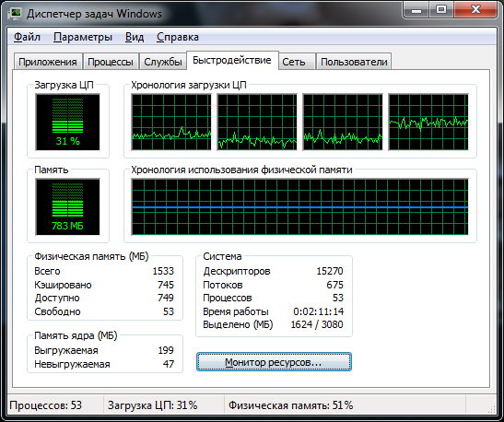This screenshot has height=422, width=504.
Task: Click the Выделено (МБ) value 1624 / 3080
Action: click(x=317, y=324)
